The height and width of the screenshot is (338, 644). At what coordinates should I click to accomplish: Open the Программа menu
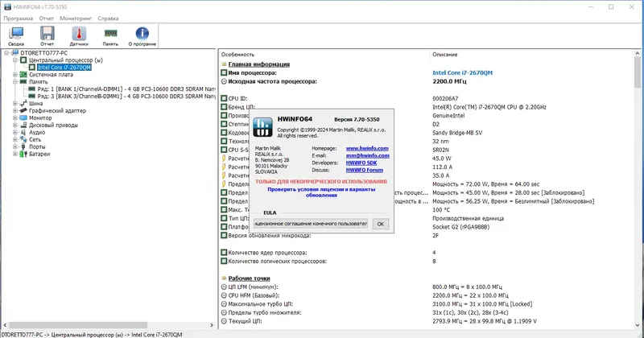click(x=18, y=18)
